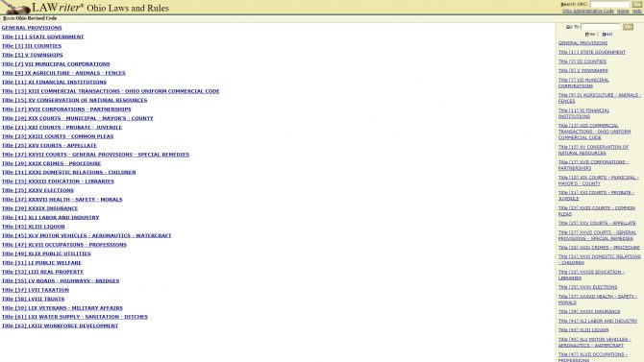
Task: Open Title [19] XIX Courts - Municipal main link
Action: click(78, 118)
